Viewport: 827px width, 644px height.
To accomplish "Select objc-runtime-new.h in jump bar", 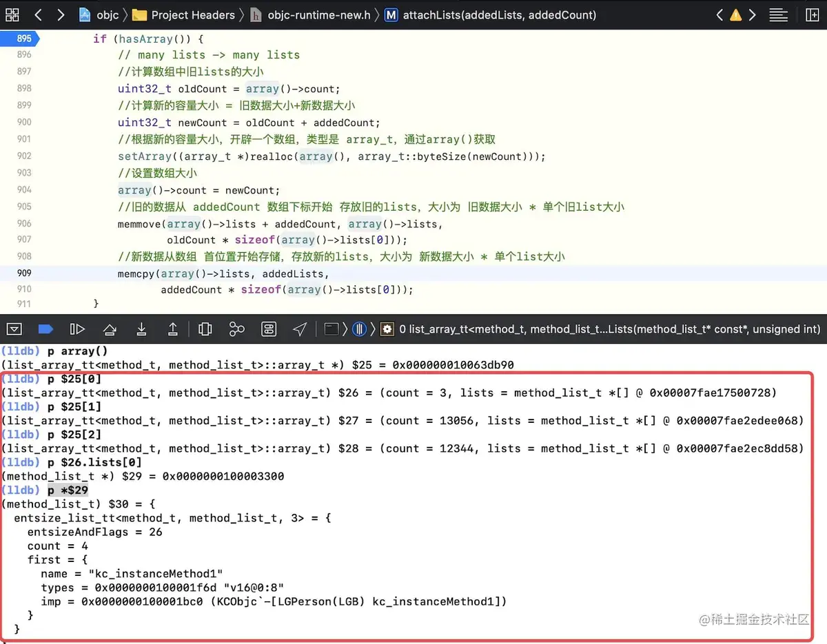I will tap(312, 14).
